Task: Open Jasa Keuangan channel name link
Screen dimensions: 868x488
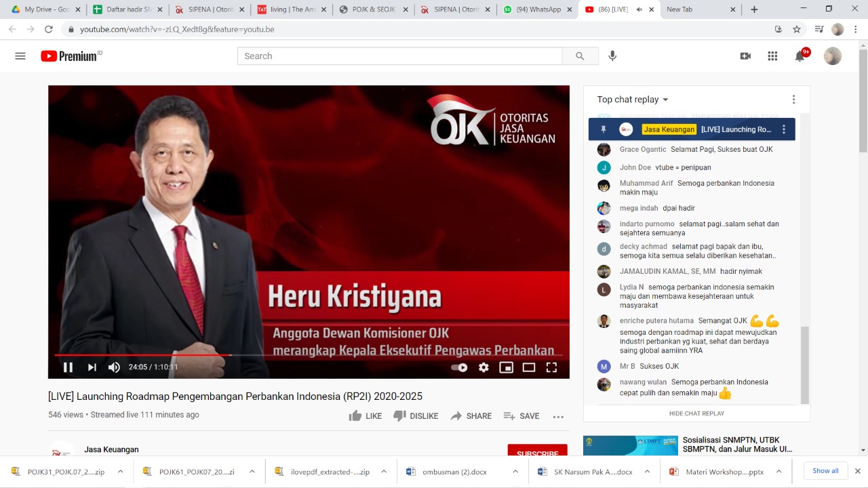Action: [x=111, y=449]
